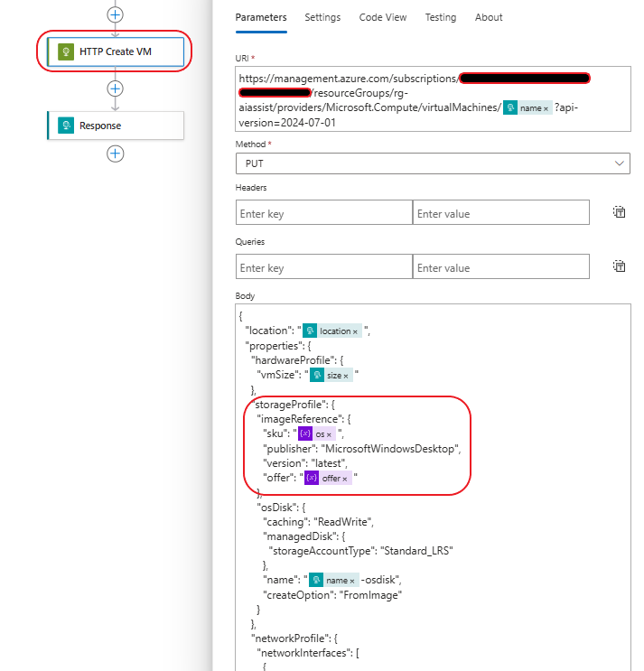Click the size token icon
This screenshot has height=671, width=644.
click(317, 376)
